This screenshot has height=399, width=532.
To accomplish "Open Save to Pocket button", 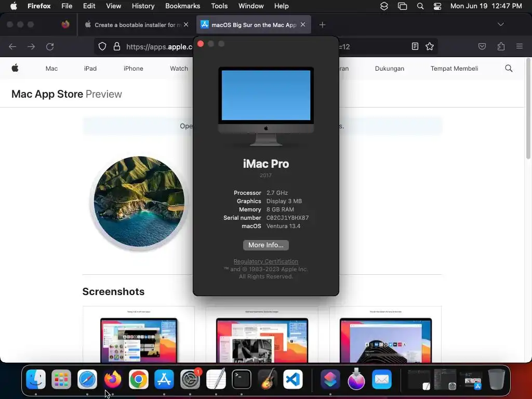I will tap(482, 46).
